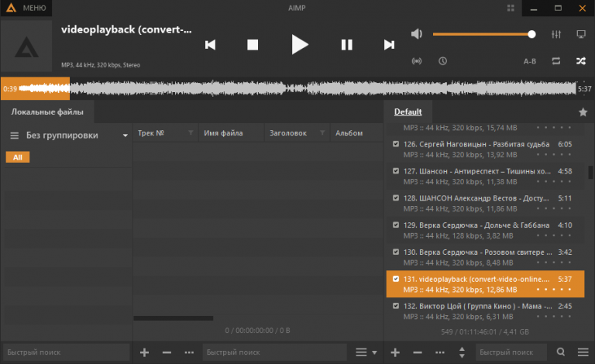595x364 pixels.
Task: Set the A-B repeat section
Action: point(530,60)
